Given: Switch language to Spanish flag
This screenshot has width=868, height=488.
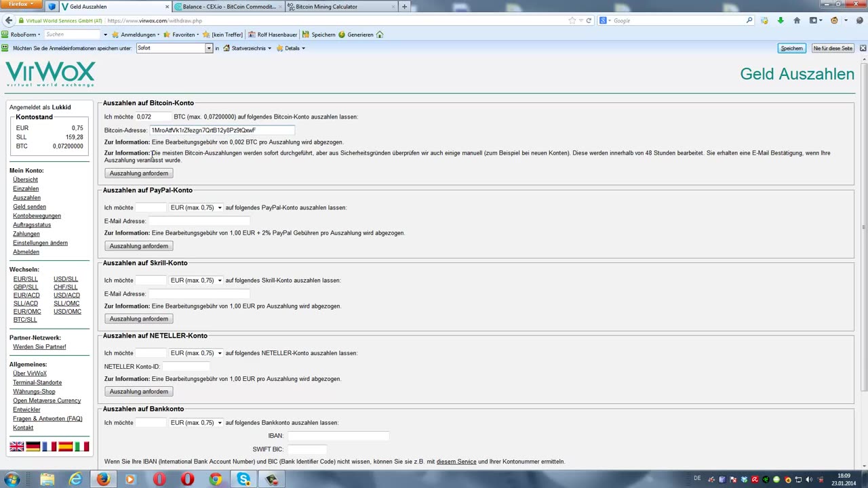Looking at the screenshot, I should click(x=65, y=446).
